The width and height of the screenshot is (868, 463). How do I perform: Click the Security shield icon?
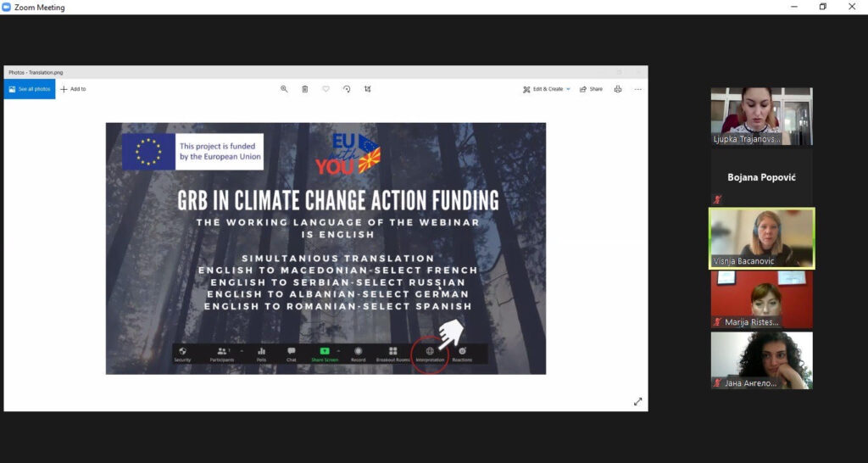(182, 351)
